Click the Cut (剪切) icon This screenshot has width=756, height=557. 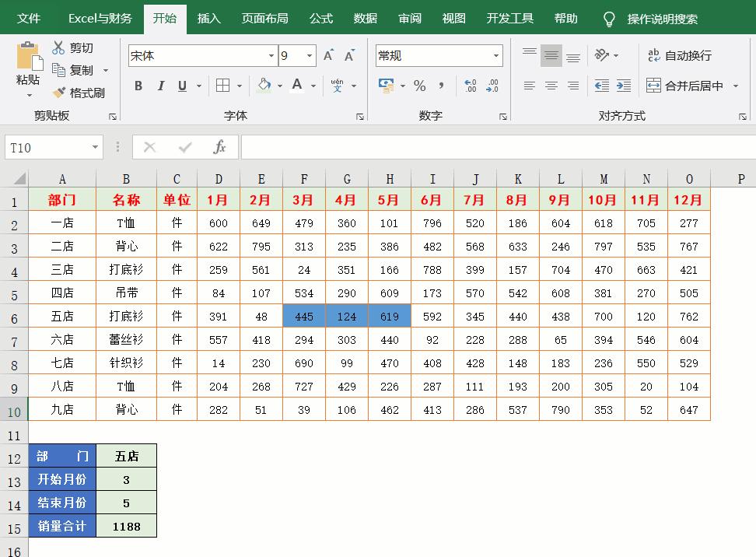(x=58, y=47)
